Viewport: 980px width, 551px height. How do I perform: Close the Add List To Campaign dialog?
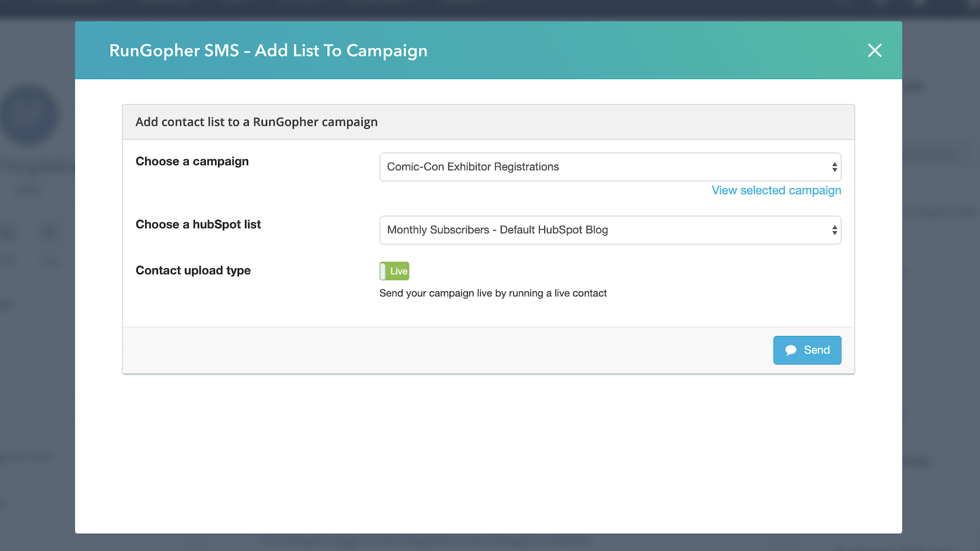pyautogui.click(x=874, y=50)
